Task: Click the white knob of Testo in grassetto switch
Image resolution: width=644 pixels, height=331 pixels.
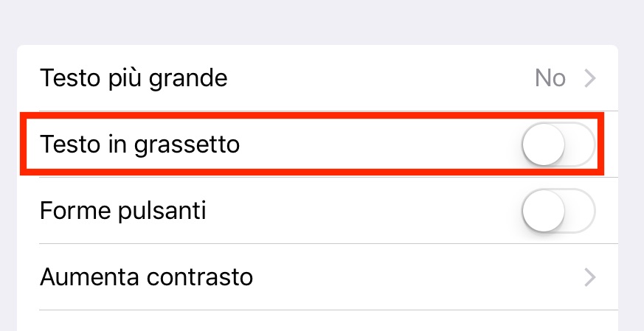Action: pyautogui.click(x=544, y=144)
